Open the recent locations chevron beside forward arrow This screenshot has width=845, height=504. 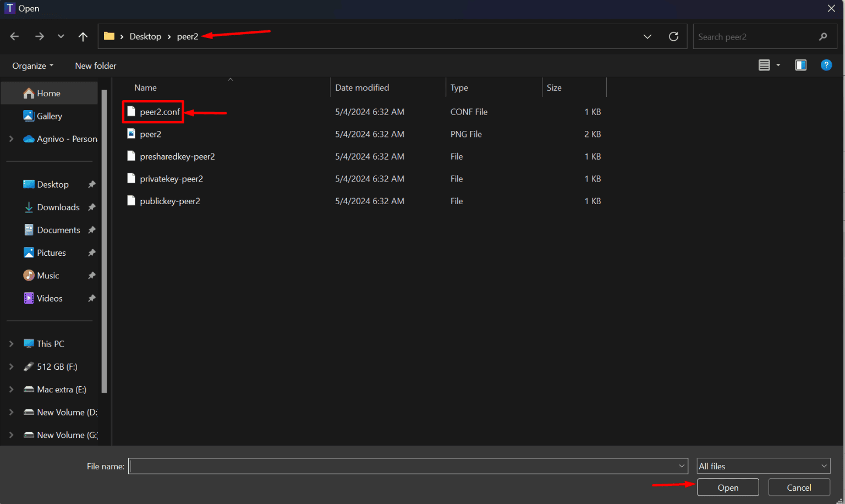61,36
